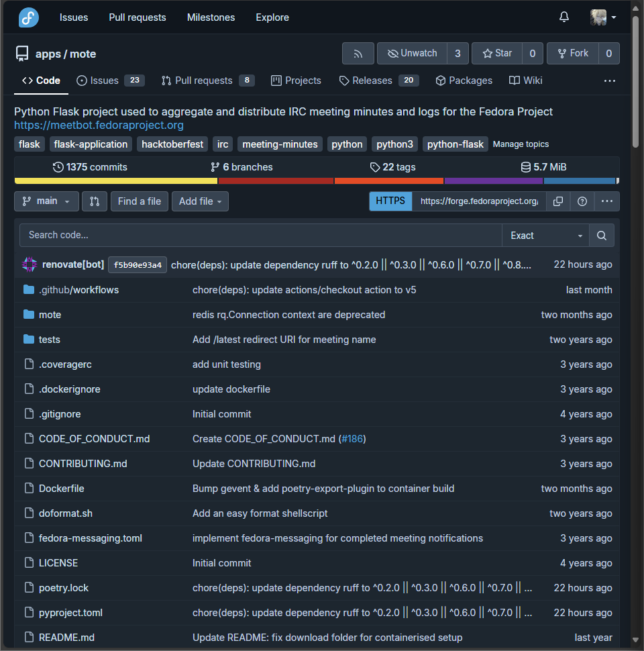Open the clone help question mark icon
Image resolution: width=644 pixels, height=651 pixels.
pyautogui.click(x=582, y=201)
